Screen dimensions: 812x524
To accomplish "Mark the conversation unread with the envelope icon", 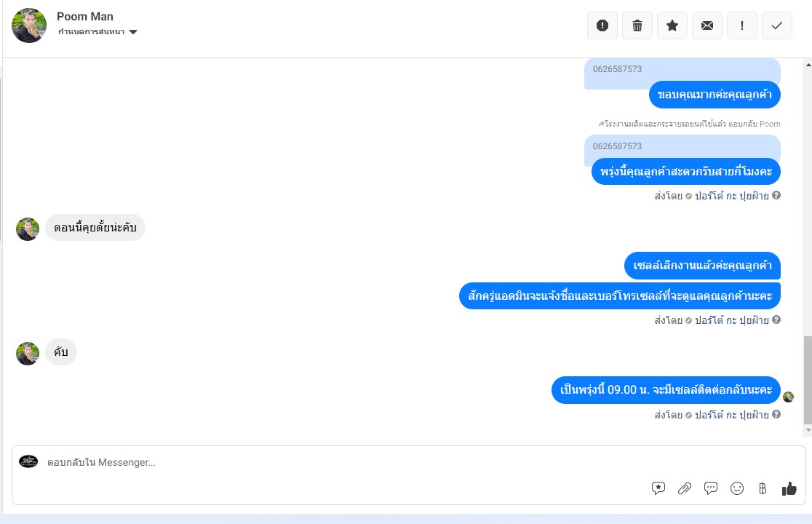I will (x=707, y=25).
